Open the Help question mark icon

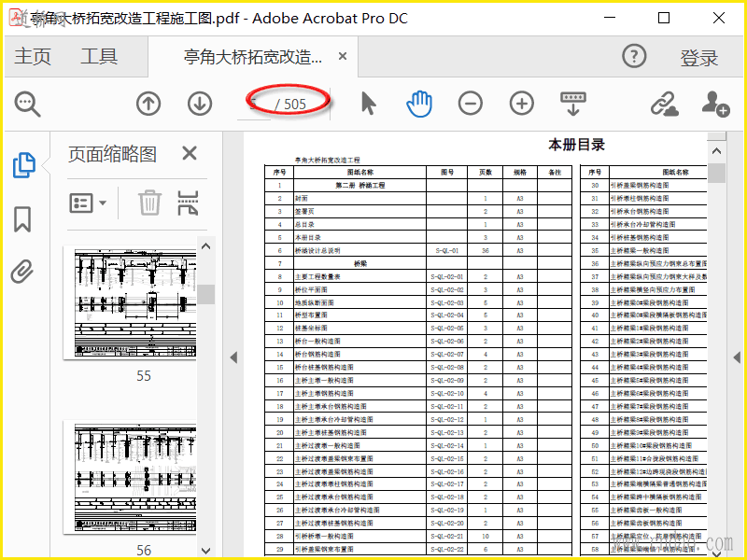click(x=634, y=56)
